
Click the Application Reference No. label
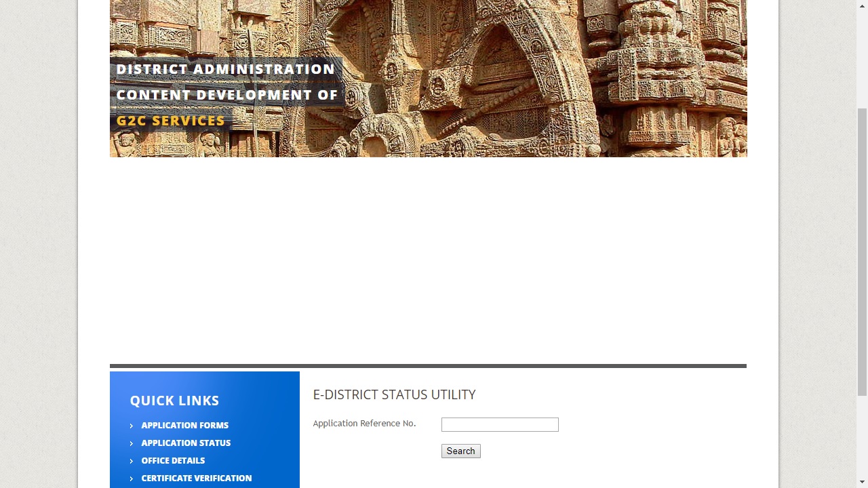364,423
